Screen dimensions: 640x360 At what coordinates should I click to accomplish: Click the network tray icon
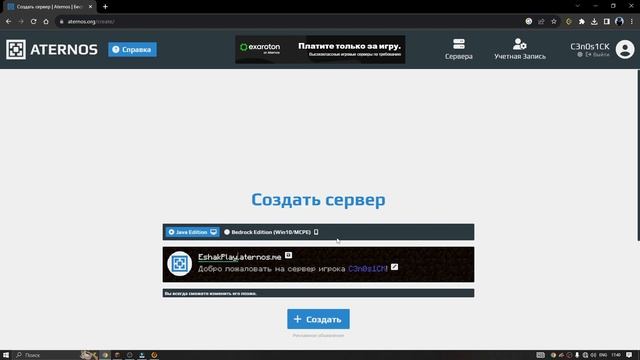tap(585, 355)
